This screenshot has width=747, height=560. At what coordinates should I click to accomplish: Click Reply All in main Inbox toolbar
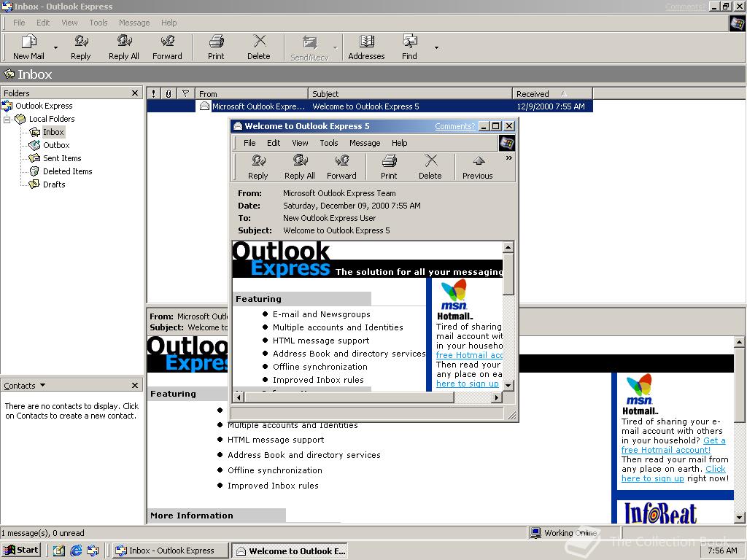pos(124,47)
